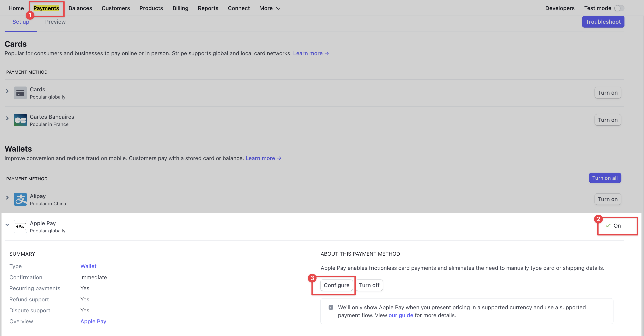
Task: Toggle the Test mode switch
Action: (619, 8)
